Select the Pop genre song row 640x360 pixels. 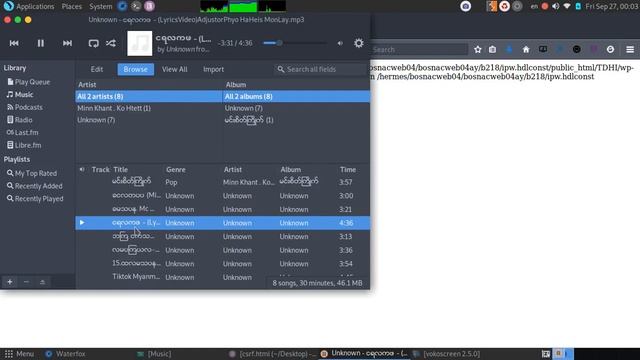[x=223, y=182]
